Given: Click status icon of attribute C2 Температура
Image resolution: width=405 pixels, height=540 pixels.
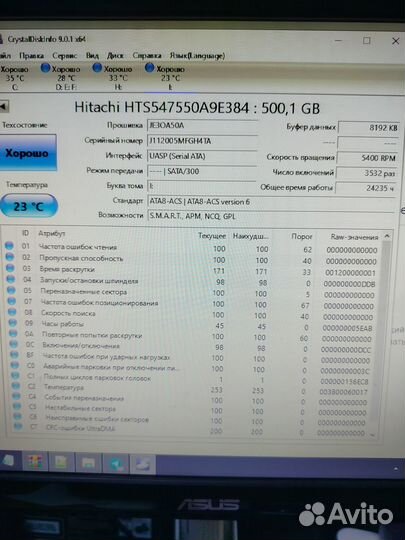Looking at the screenshot, I should click(x=16, y=386).
